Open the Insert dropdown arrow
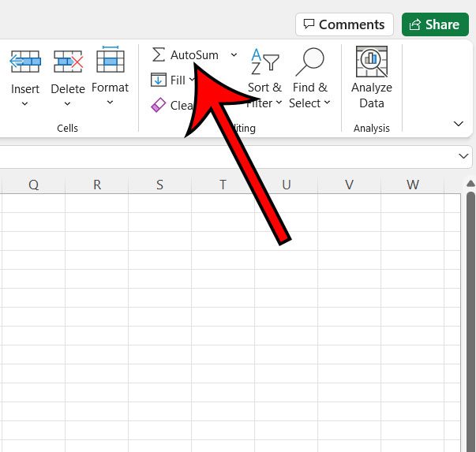Screen dimensions: 476x452 pyautogui.click(x=24, y=103)
